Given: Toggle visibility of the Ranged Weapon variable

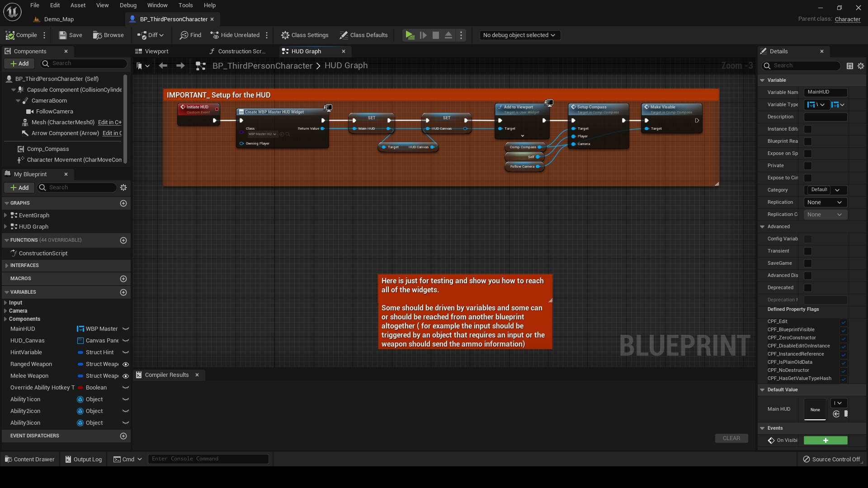Looking at the screenshot, I should tap(125, 364).
